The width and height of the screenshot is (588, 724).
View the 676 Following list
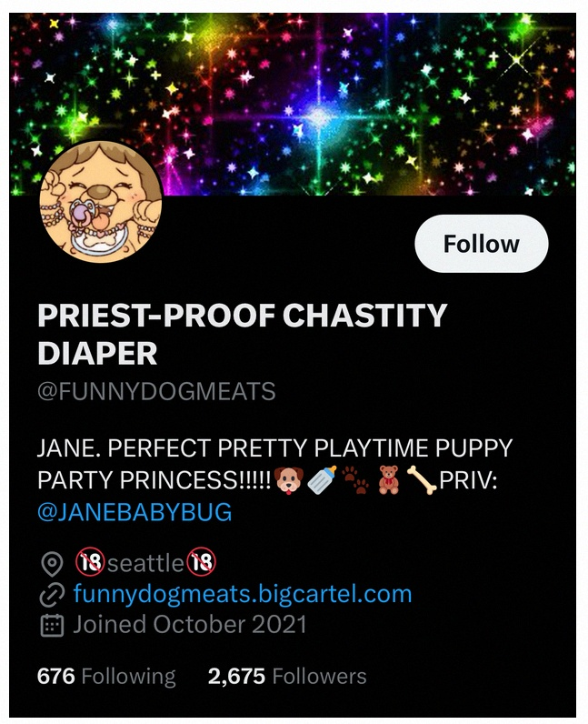(106, 677)
